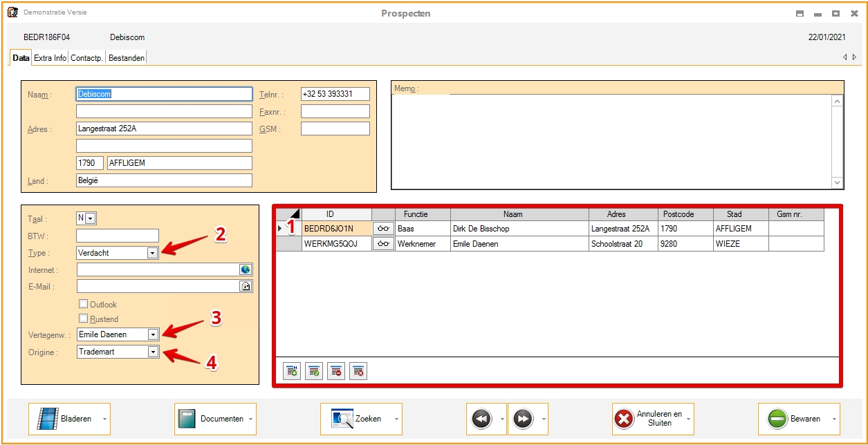Open glasses view button for WERKMG5QOJ row

383,243
